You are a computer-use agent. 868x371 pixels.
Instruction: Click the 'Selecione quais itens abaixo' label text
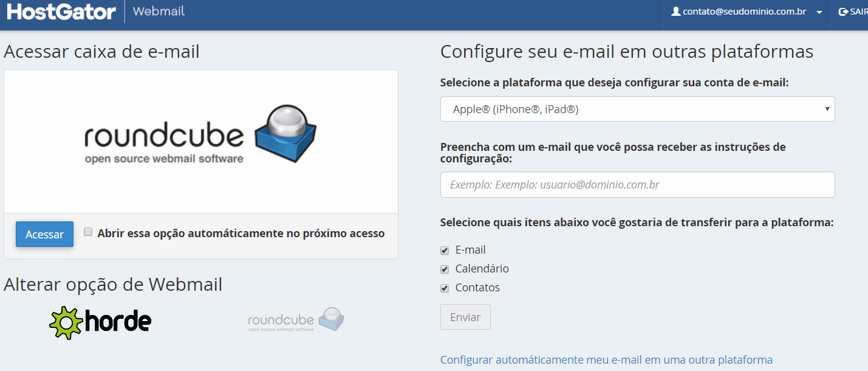pyautogui.click(x=637, y=223)
